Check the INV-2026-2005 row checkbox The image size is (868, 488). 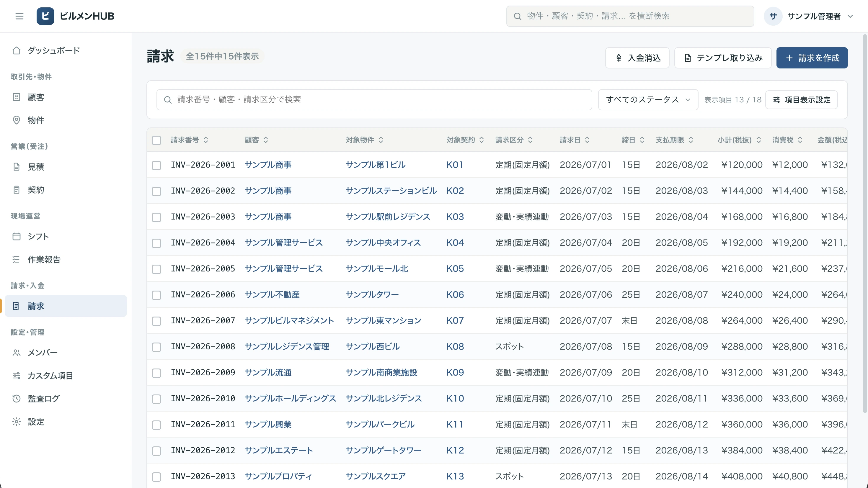pyautogui.click(x=156, y=269)
